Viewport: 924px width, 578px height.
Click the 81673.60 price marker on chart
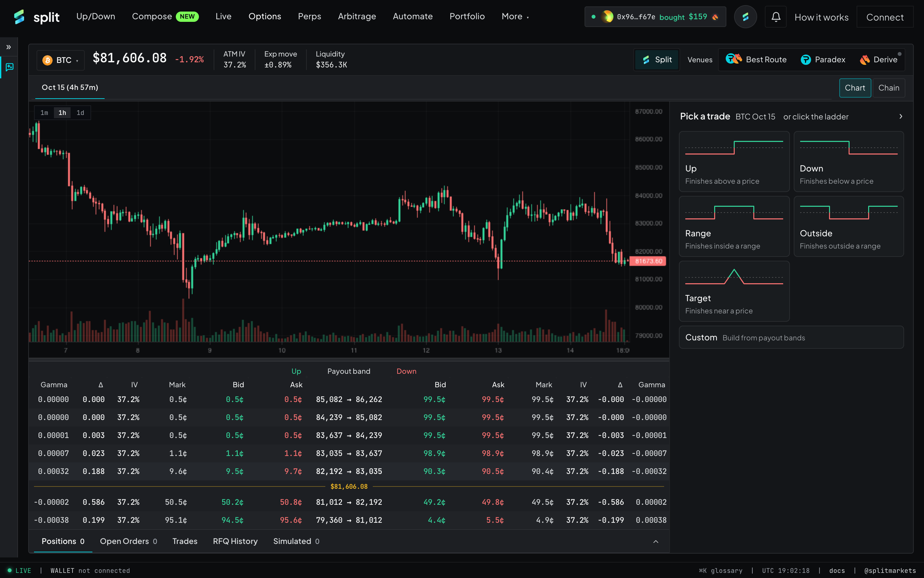pos(648,261)
